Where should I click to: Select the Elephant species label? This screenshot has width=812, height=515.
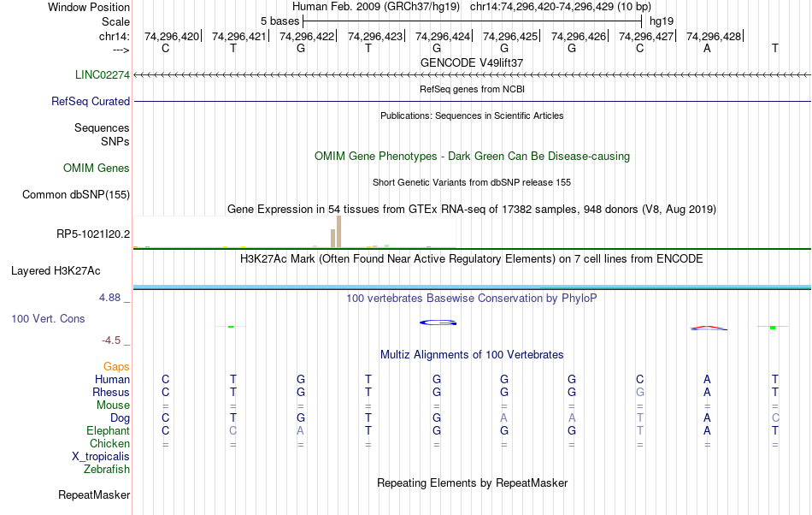tap(108, 430)
